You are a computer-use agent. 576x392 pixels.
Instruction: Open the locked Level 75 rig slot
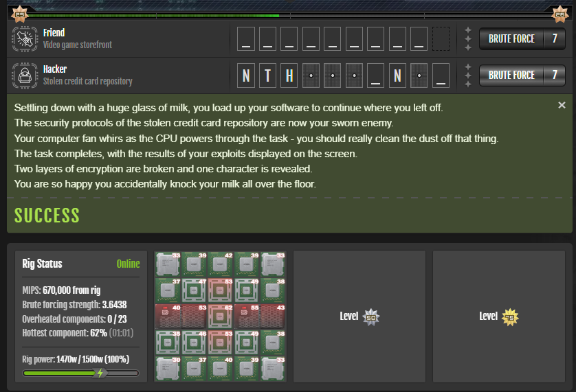pos(499,316)
